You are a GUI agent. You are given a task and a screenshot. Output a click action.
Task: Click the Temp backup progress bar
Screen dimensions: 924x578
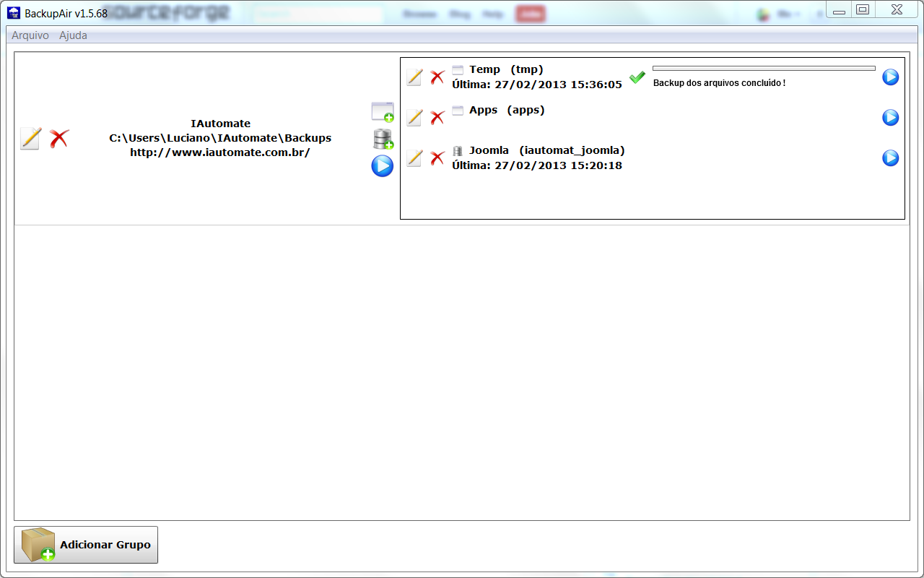pos(764,69)
